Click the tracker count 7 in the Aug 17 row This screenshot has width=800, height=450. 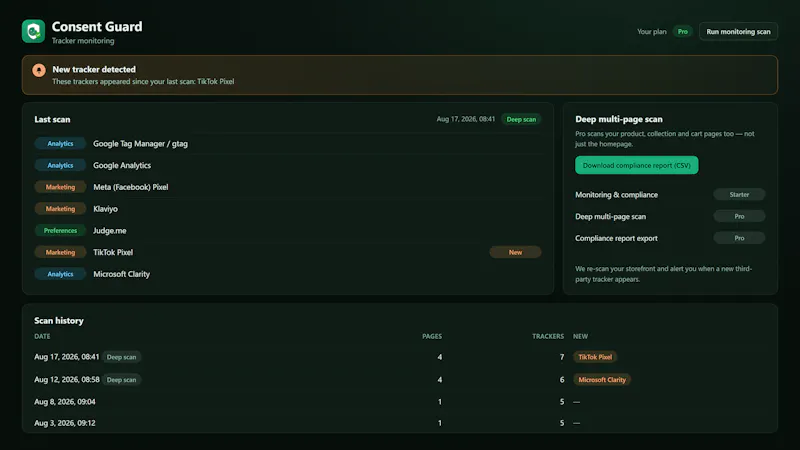point(562,357)
